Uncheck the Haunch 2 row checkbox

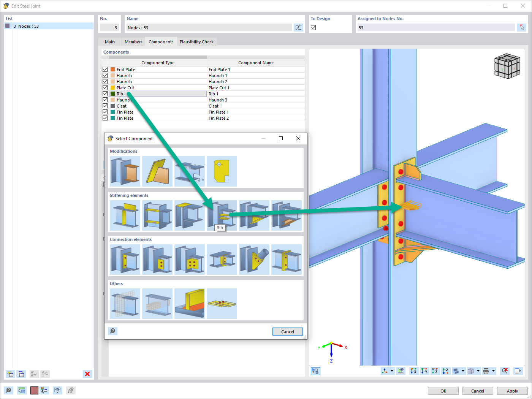click(105, 82)
